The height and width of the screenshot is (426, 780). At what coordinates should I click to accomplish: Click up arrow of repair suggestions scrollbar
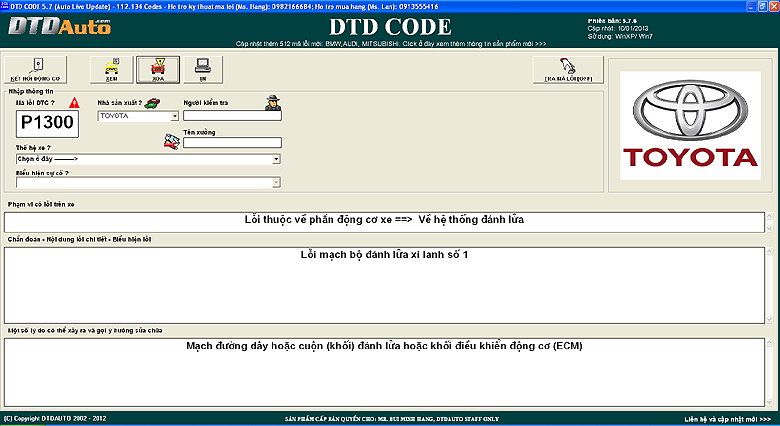coord(770,343)
